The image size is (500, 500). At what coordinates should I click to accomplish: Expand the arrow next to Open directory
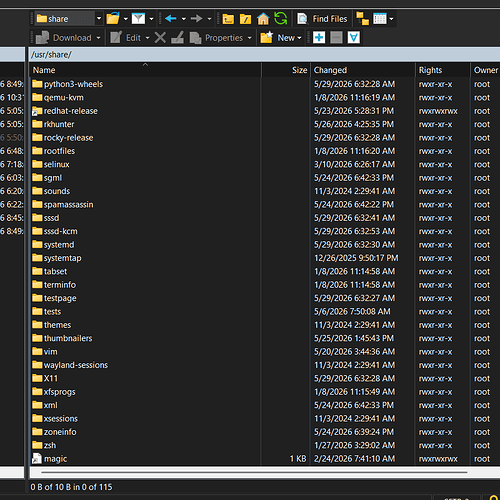pyautogui.click(x=126, y=19)
